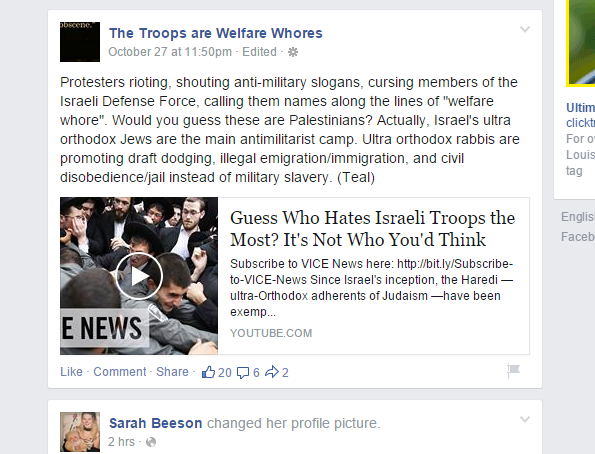Play the VICE News video thumbnail
This screenshot has width=595, height=454.
coord(139,276)
